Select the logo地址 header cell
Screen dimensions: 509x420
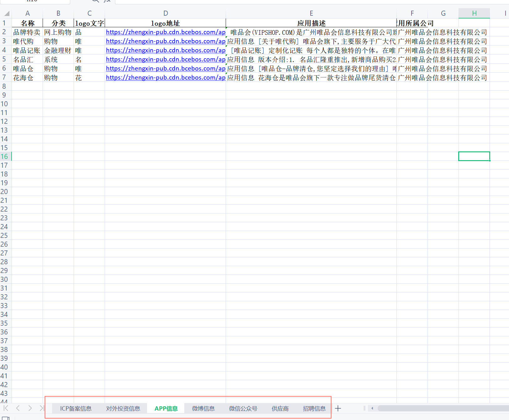coord(165,23)
